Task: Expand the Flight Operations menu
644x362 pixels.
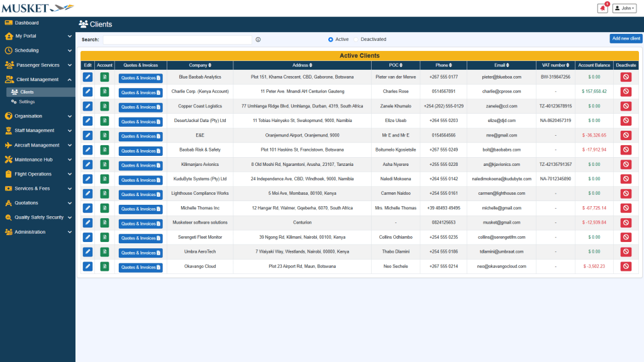Action: [38, 174]
